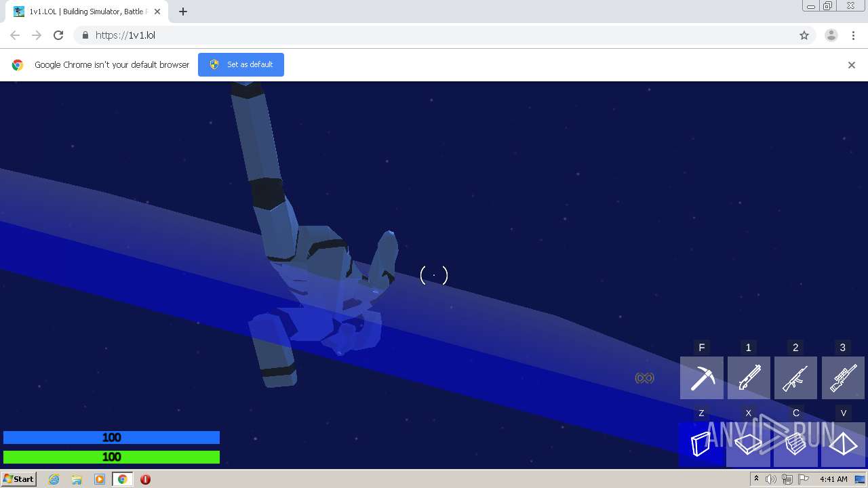Open the network status tray icon
Viewport: 868px width, 488px height.
(787, 479)
